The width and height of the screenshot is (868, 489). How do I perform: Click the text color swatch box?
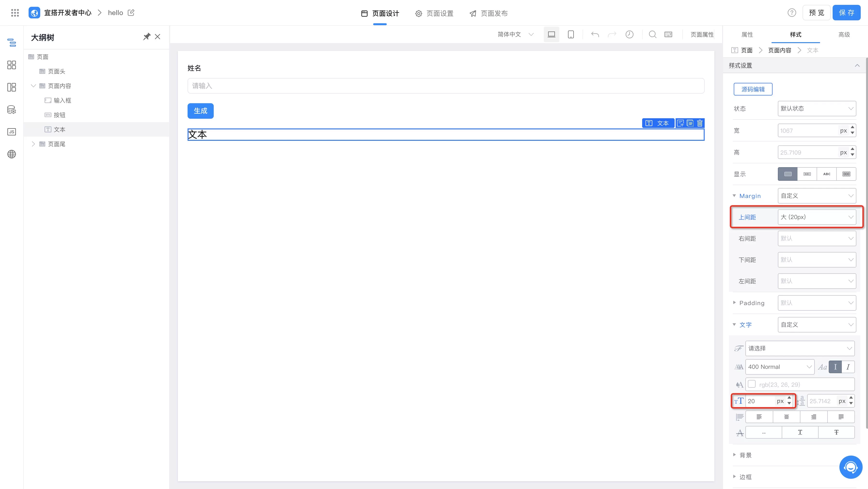pos(751,384)
